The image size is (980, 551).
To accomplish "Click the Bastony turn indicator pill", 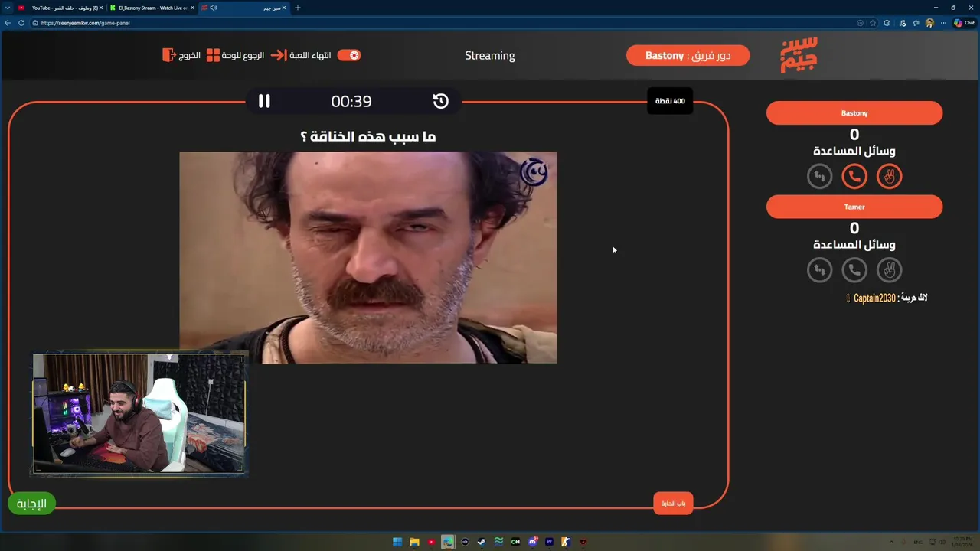I will coord(688,55).
